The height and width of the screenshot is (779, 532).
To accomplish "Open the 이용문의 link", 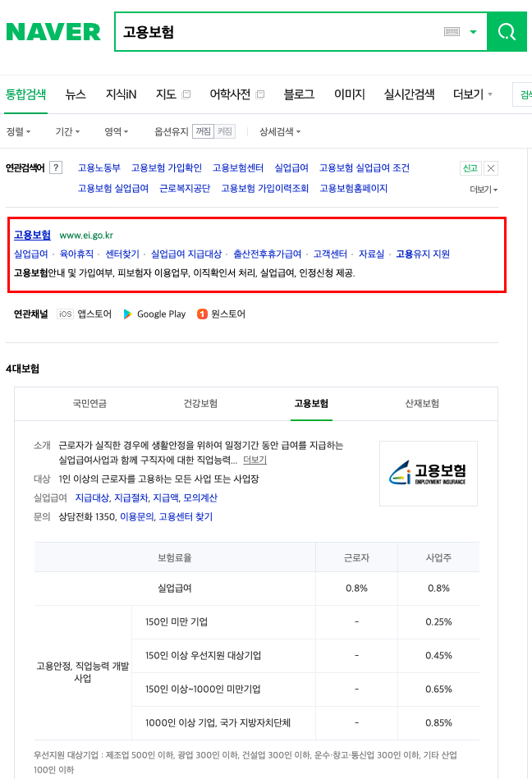I will pyautogui.click(x=136, y=516).
